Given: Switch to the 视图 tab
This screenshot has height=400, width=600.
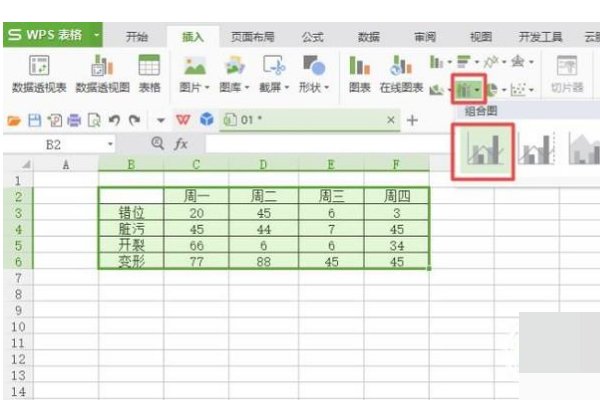Looking at the screenshot, I should [481, 37].
